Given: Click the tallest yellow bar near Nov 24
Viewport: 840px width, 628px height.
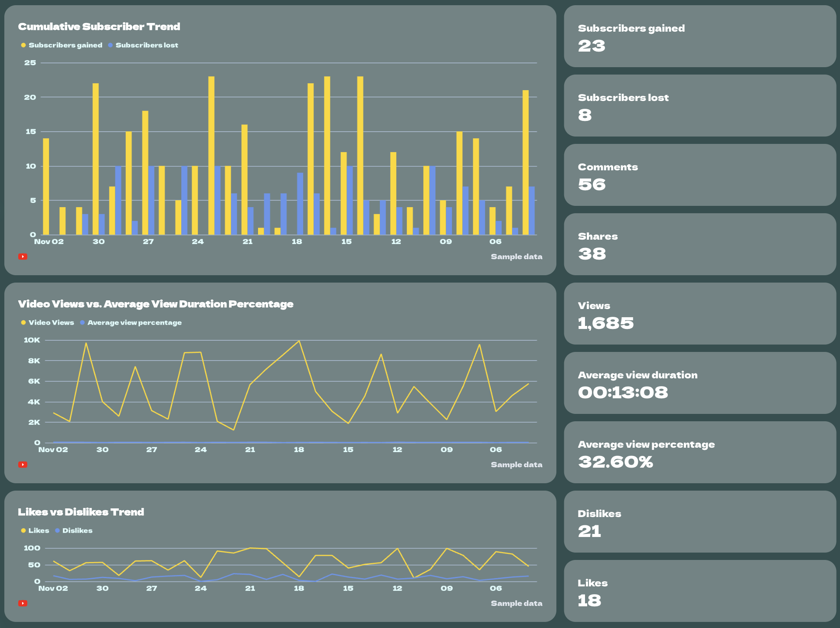Looking at the screenshot, I should (x=212, y=152).
